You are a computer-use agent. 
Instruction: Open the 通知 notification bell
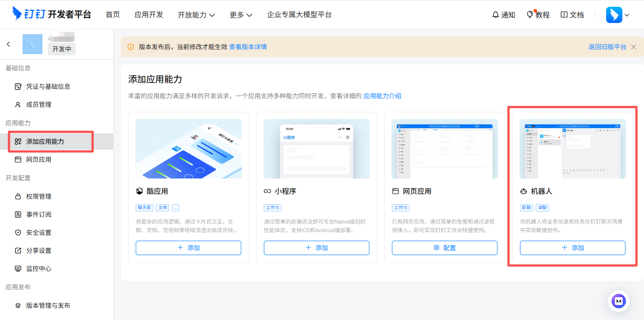(503, 15)
